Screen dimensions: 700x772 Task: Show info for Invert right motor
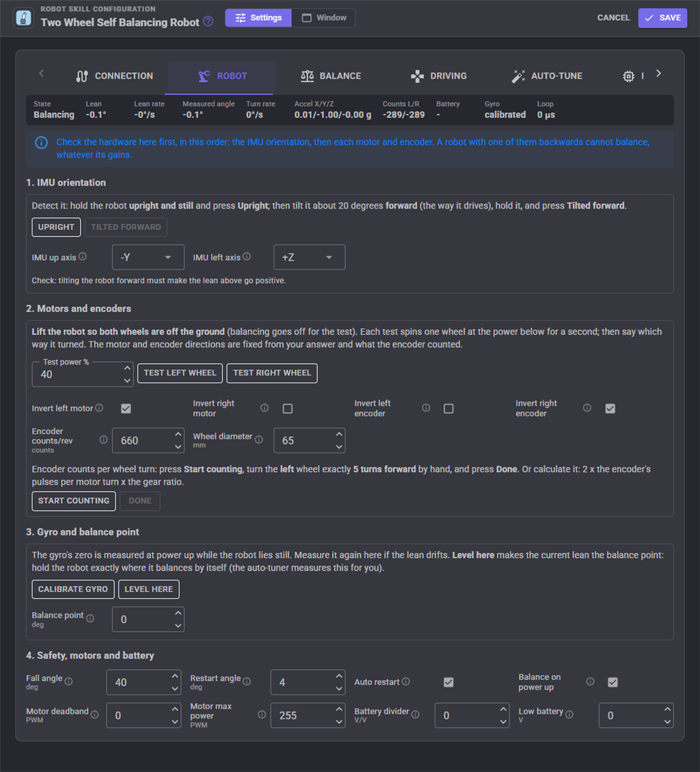[265, 408]
